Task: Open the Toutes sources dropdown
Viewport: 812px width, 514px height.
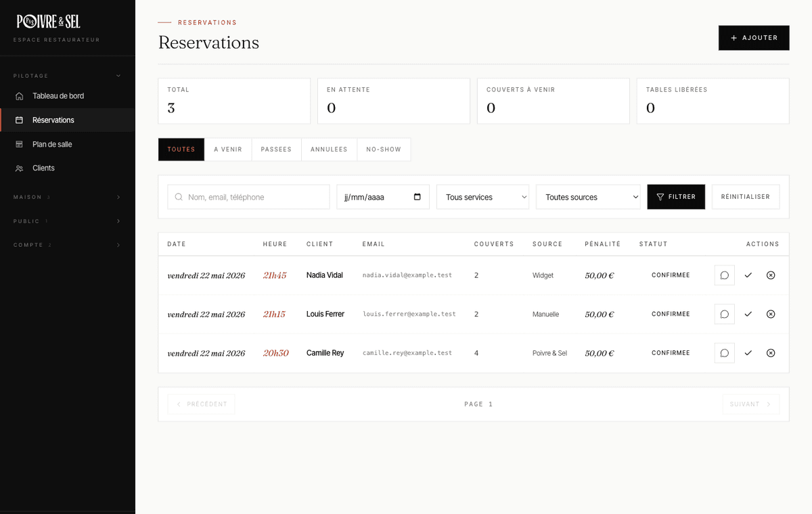Action: coord(588,197)
